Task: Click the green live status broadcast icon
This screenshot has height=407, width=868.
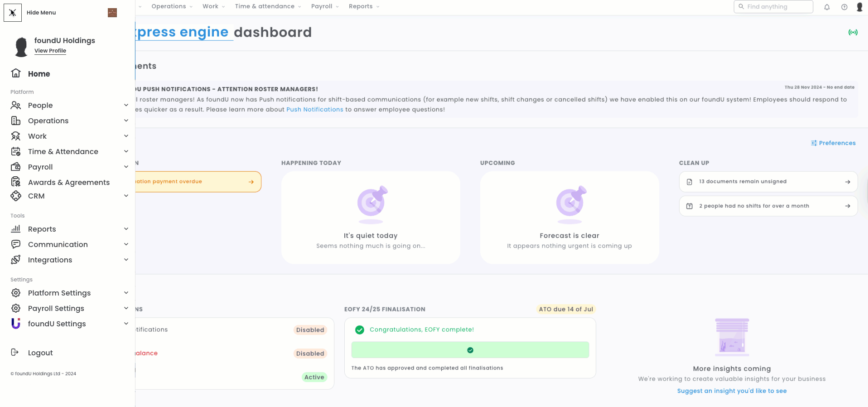Action: (x=853, y=32)
